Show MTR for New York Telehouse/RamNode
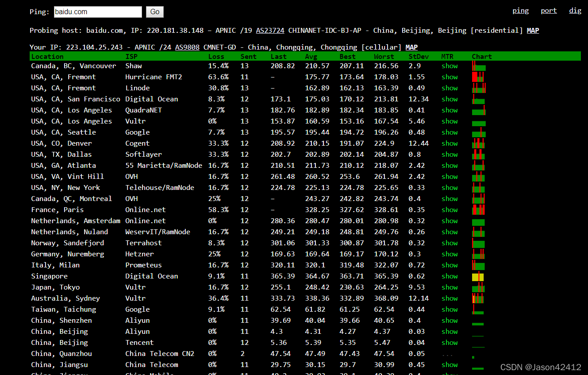 (450, 188)
